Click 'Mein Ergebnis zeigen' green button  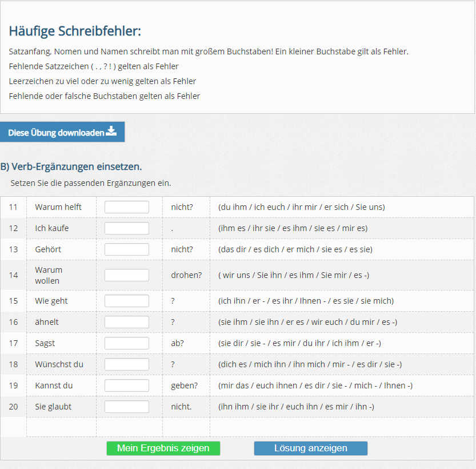pyautogui.click(x=163, y=448)
